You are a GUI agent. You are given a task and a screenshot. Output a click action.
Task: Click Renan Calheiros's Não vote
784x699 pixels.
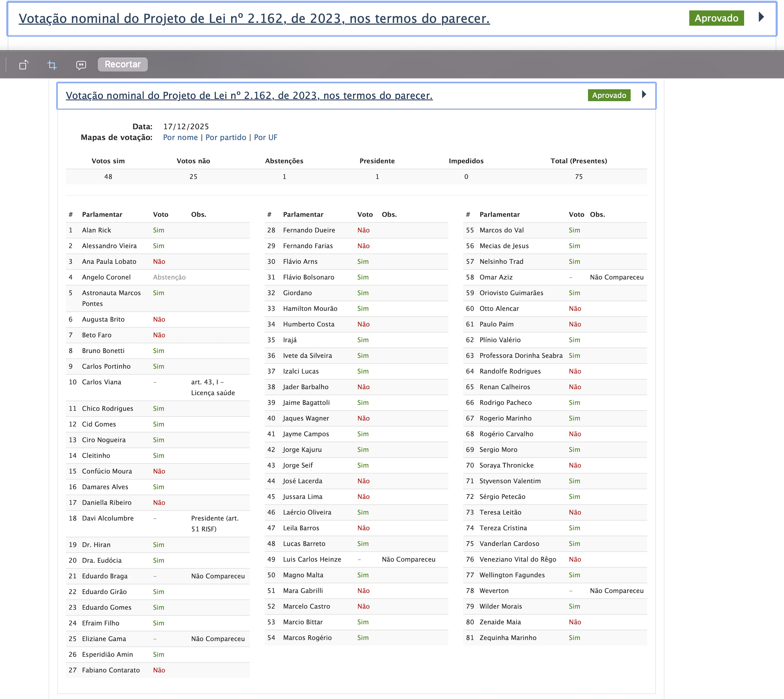[x=575, y=387]
